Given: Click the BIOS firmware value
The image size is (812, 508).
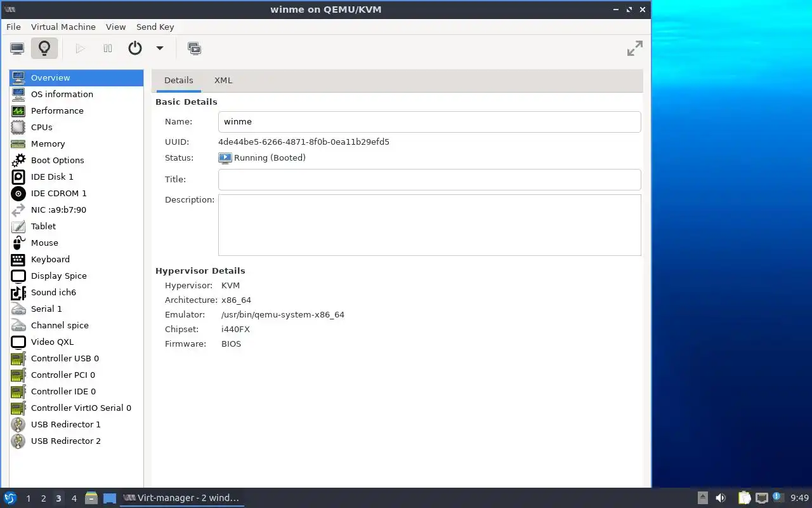Looking at the screenshot, I should pos(231,344).
